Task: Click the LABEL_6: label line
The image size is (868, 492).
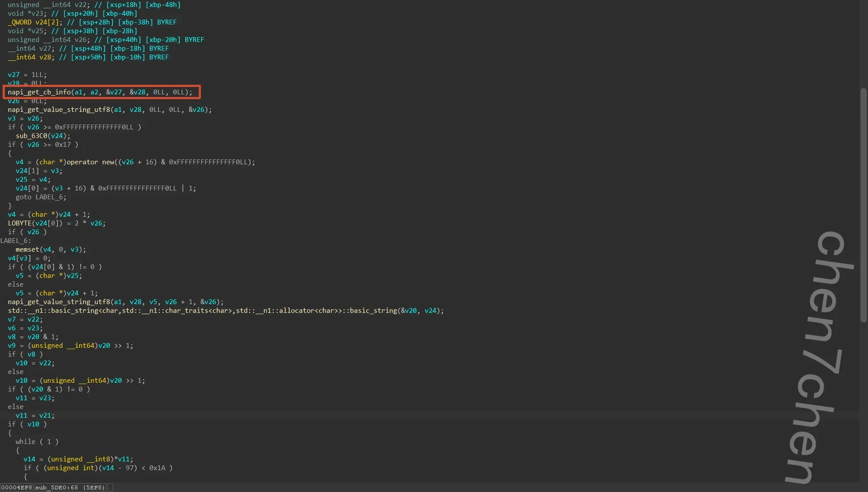Action: click(x=15, y=241)
